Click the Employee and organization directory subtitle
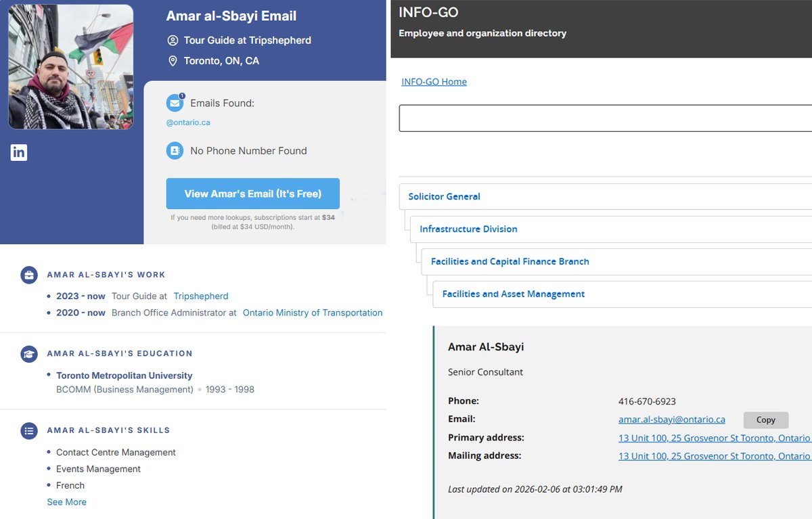 pyautogui.click(x=482, y=33)
